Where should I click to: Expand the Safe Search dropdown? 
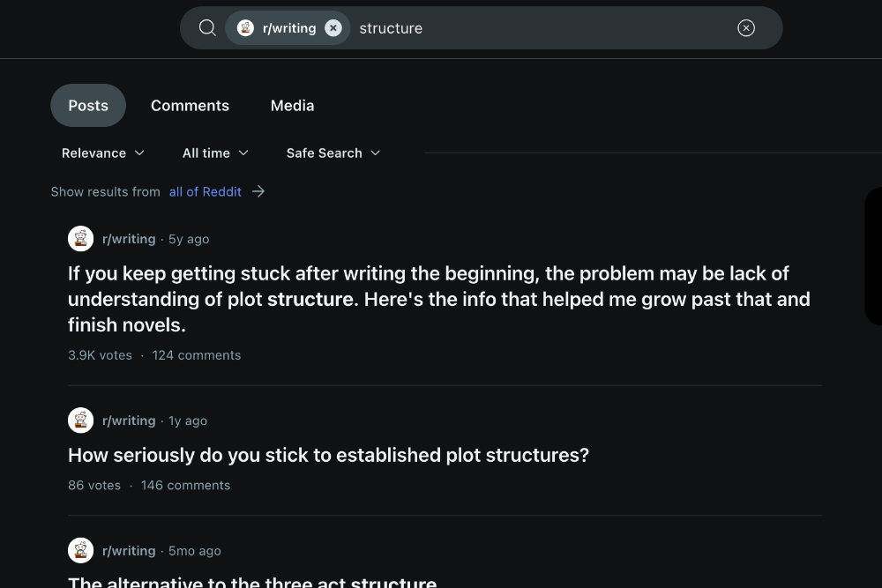(x=333, y=153)
